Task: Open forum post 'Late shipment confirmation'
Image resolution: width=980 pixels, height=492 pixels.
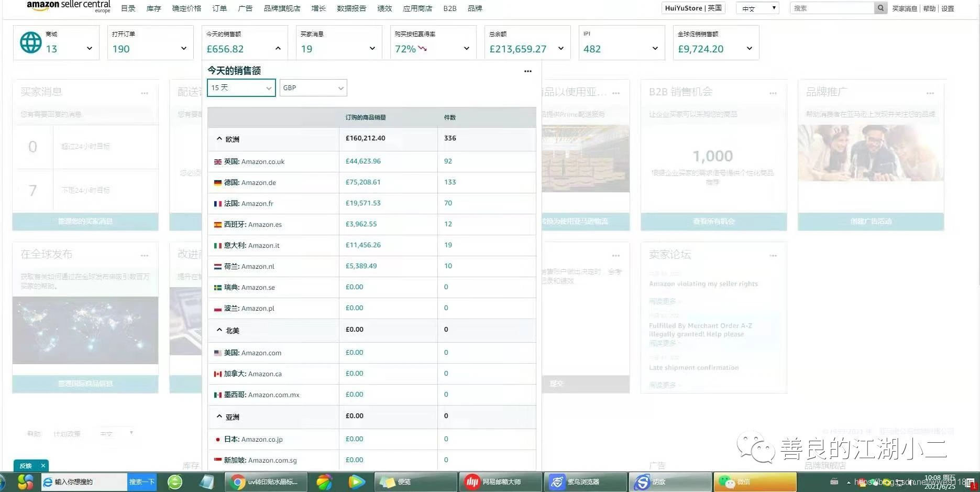Action: pyautogui.click(x=693, y=368)
